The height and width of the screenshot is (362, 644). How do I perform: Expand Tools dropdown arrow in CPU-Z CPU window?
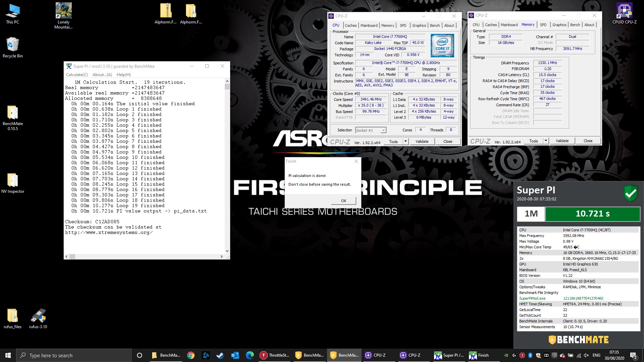406,141
